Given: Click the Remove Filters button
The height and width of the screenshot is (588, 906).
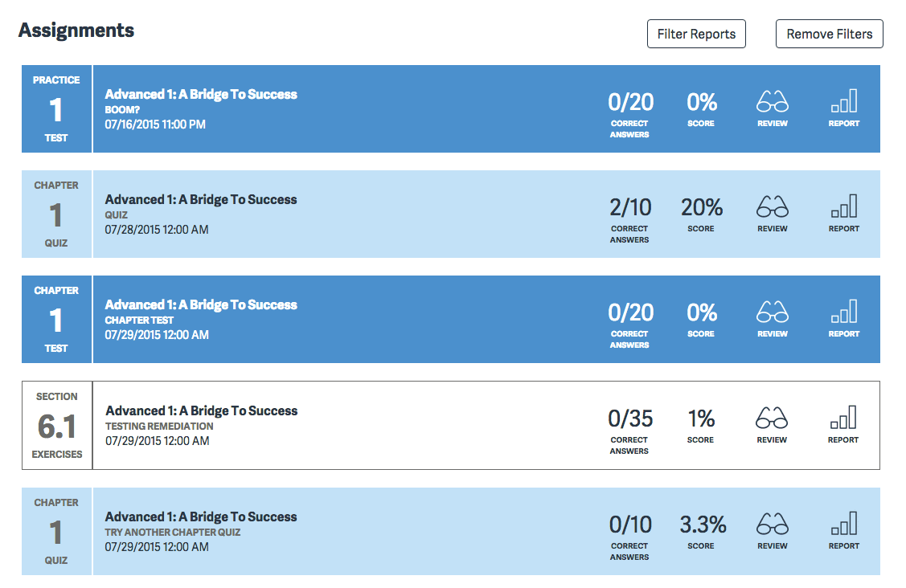Looking at the screenshot, I should point(829,35).
